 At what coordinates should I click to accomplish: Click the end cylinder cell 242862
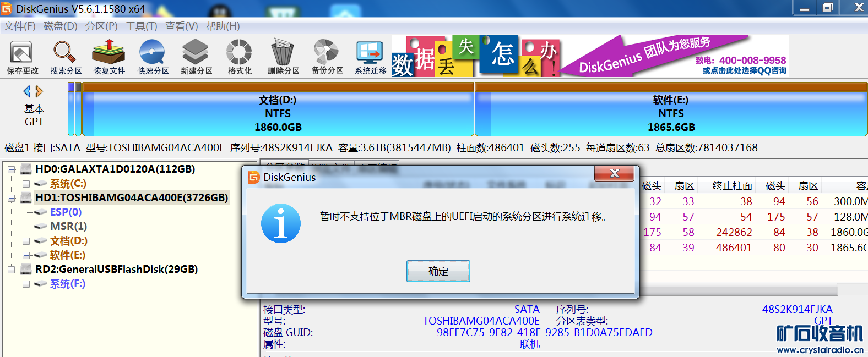click(734, 232)
